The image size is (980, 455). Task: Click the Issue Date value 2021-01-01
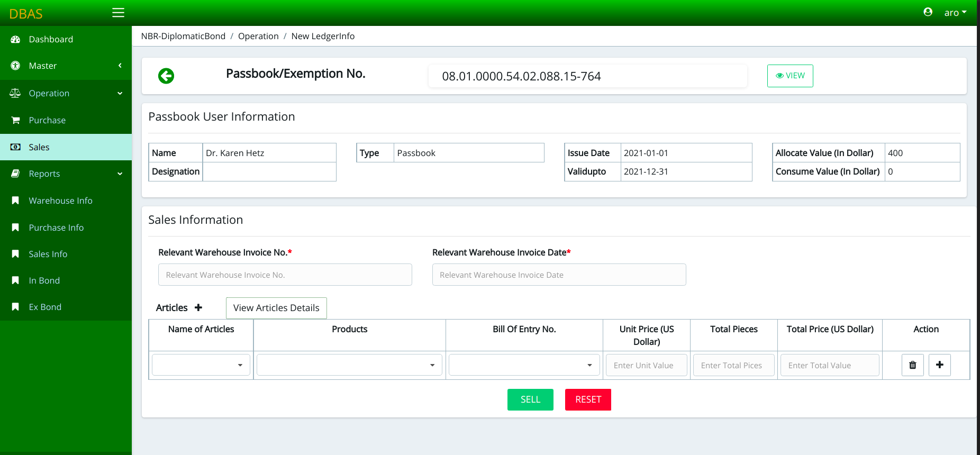click(x=646, y=153)
